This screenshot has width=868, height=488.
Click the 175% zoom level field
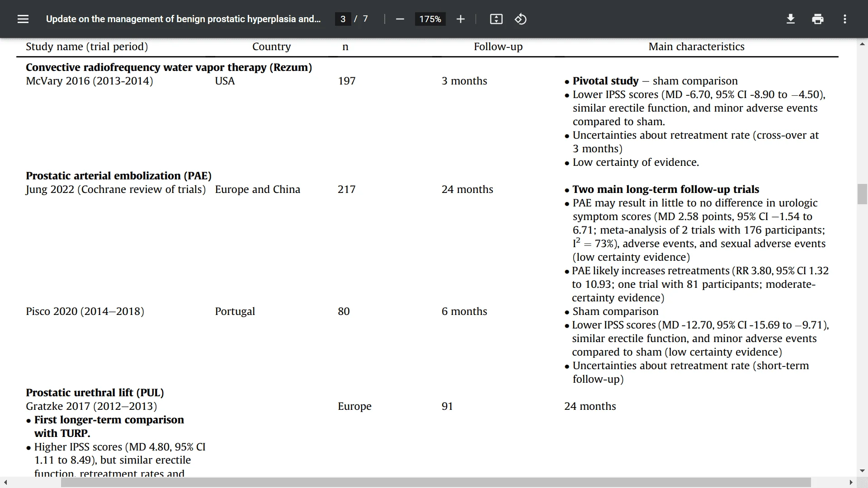pos(430,19)
